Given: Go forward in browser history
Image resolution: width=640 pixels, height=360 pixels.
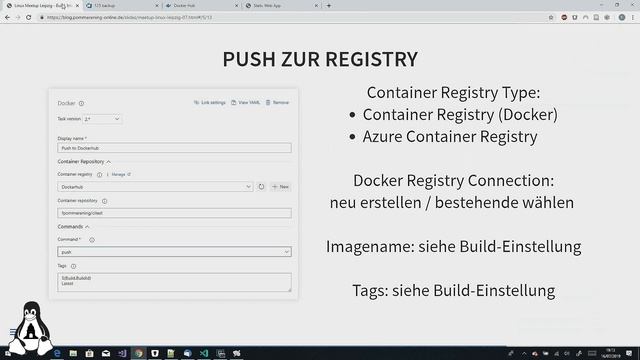Looking at the screenshot, I should point(18,18).
